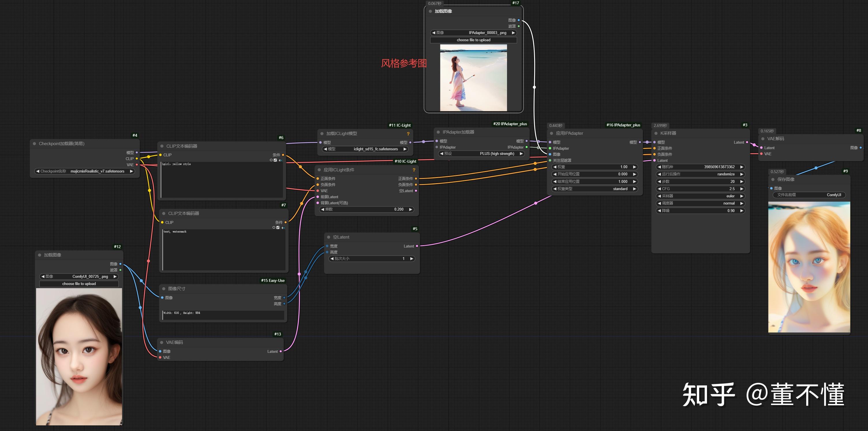Image resolution: width=868 pixels, height=431 pixels.
Task: Click help icon on 加载ICLight模型 node
Action: point(408,134)
